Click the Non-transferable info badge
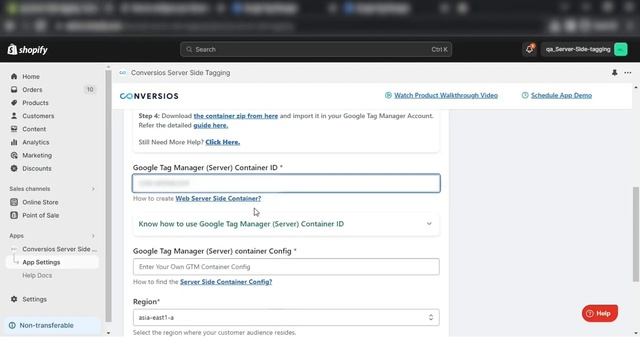This screenshot has height=360, width=640. (52, 325)
